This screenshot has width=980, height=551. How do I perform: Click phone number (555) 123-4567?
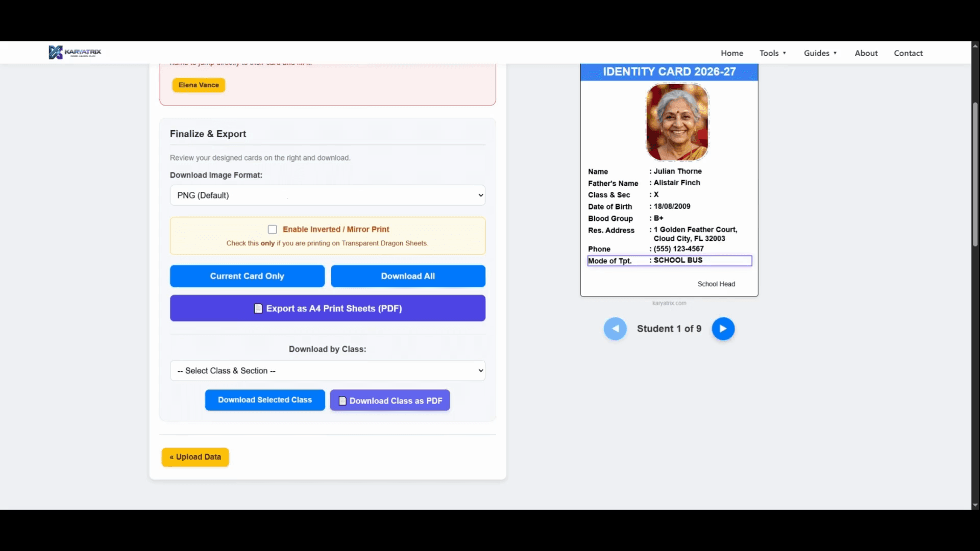click(x=678, y=249)
